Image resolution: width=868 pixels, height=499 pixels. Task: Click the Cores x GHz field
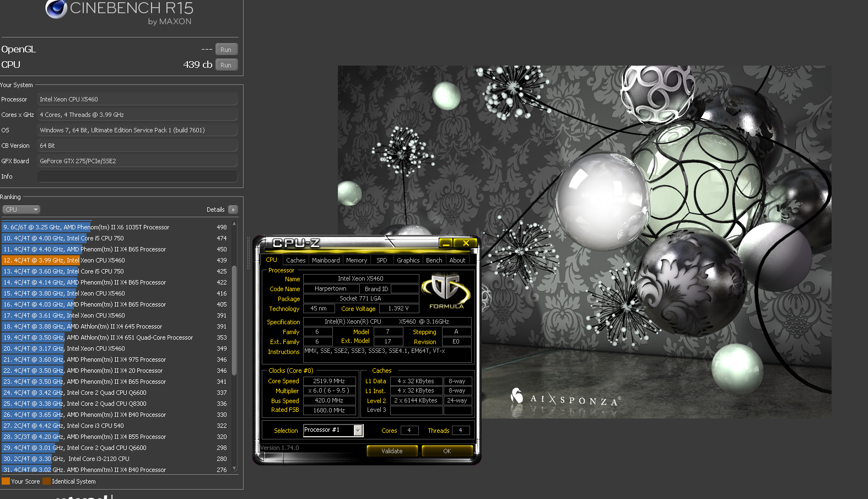coord(137,115)
